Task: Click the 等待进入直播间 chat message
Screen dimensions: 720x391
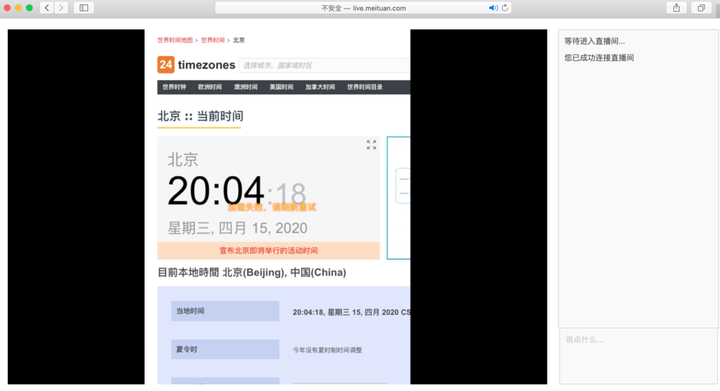Action: pos(595,41)
